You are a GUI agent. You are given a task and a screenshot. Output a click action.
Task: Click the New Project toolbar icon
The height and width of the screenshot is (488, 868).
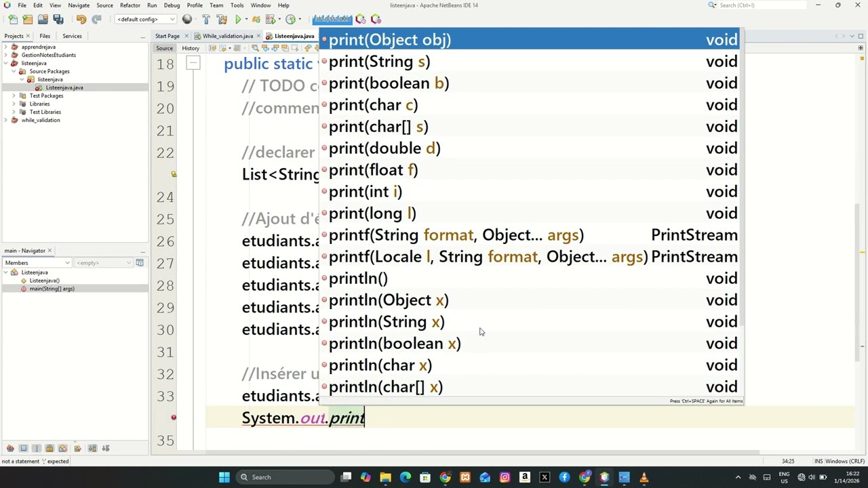[28, 19]
